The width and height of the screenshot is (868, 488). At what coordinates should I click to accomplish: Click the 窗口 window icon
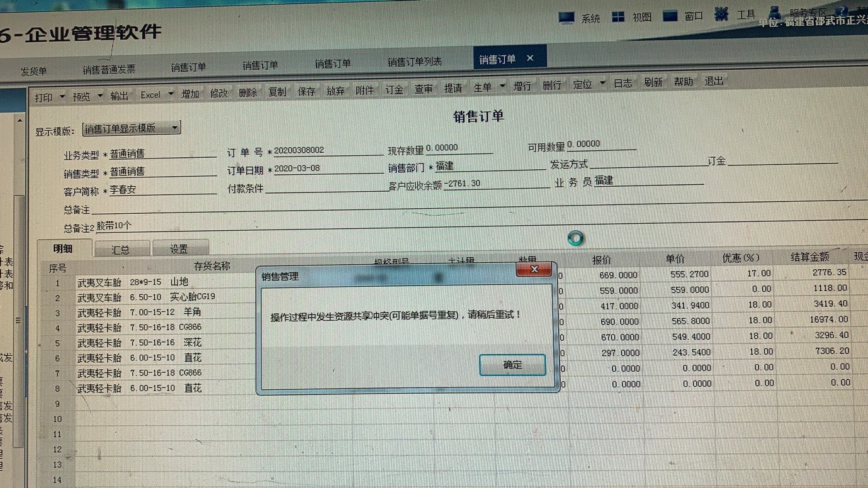click(670, 15)
